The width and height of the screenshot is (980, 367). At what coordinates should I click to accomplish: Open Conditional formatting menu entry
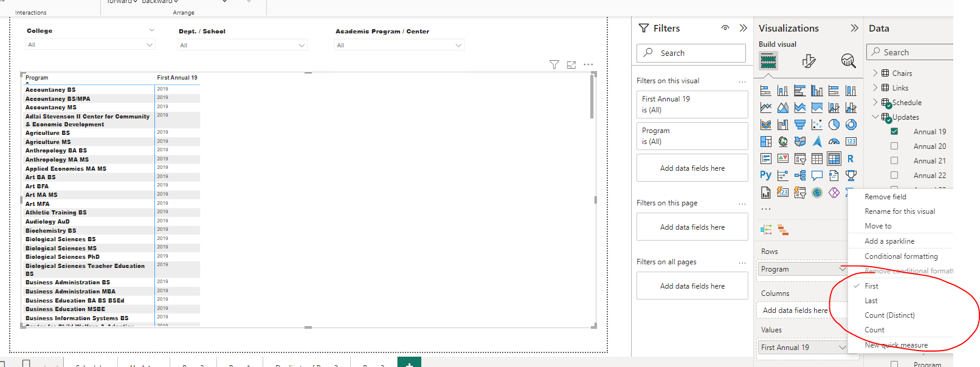pyautogui.click(x=900, y=256)
